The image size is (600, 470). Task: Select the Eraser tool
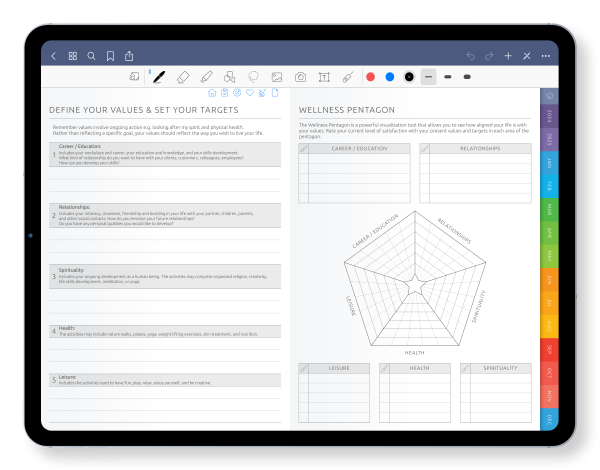[x=183, y=77]
